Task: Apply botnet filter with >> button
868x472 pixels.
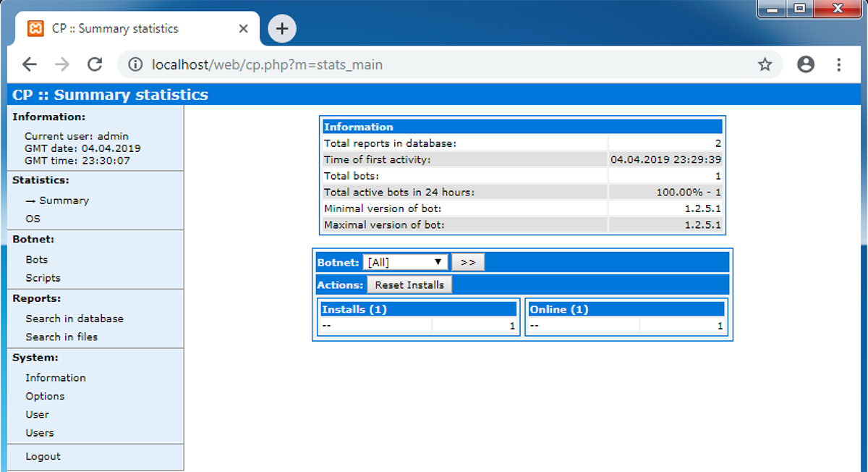Action: pyautogui.click(x=468, y=262)
